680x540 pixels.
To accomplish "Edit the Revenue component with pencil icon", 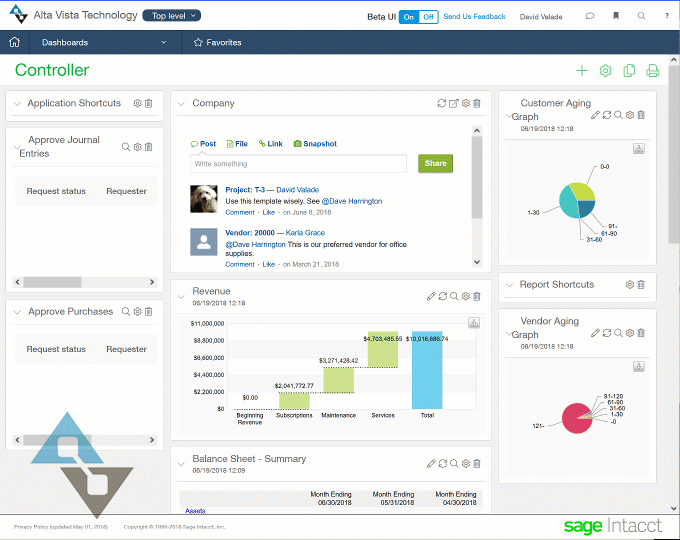I will point(431,296).
